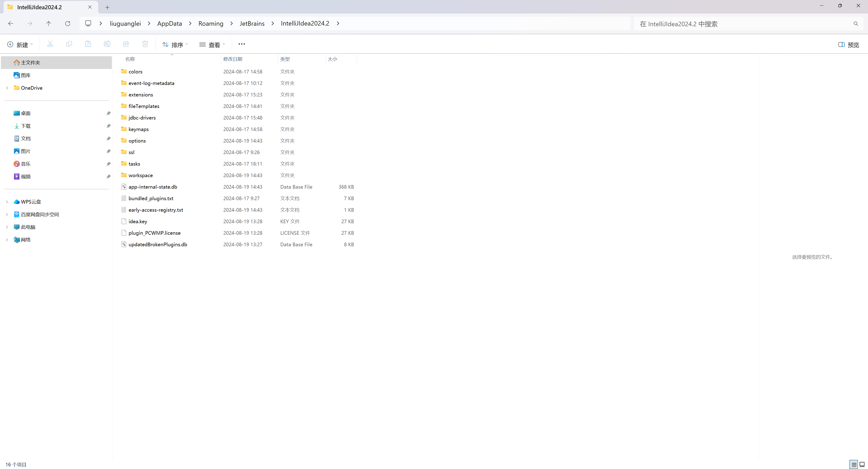Screen dimensions: 868x469
Task: Select the idea.key file
Action: (138, 222)
